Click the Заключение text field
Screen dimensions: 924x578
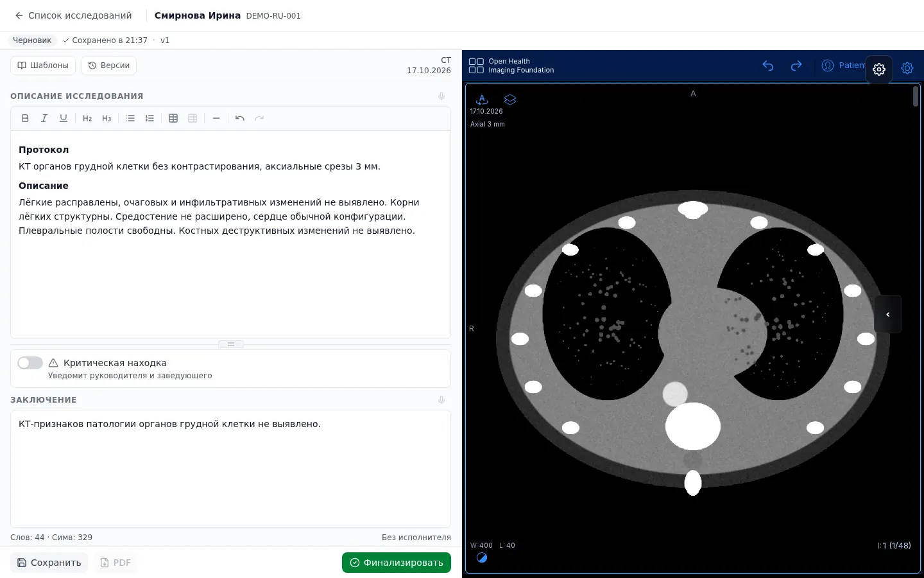coord(230,469)
